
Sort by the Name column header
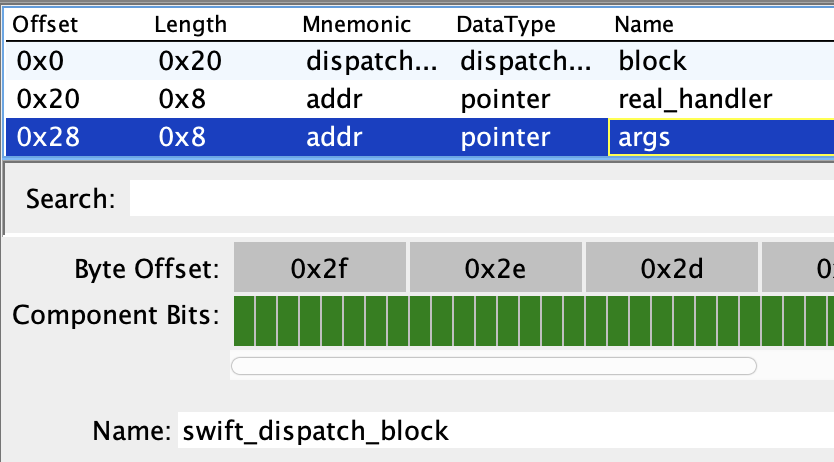coord(644,24)
